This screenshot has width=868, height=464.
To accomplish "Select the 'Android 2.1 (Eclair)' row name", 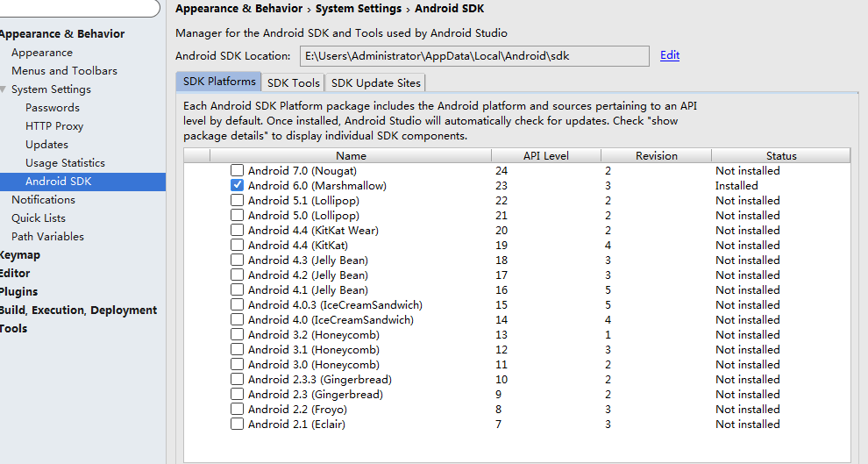I will tap(296, 425).
